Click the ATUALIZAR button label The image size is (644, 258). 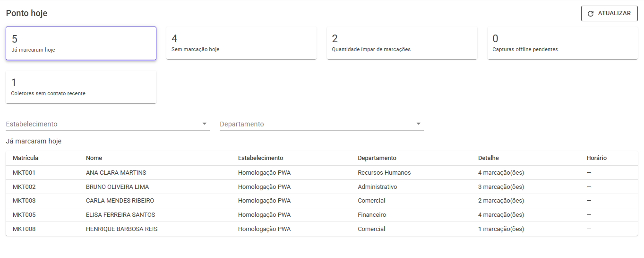coord(614,13)
